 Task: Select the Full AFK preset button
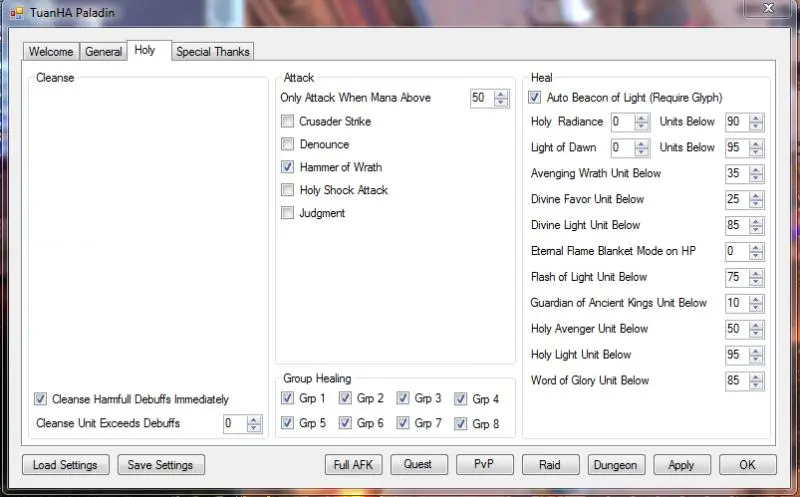pyautogui.click(x=354, y=465)
